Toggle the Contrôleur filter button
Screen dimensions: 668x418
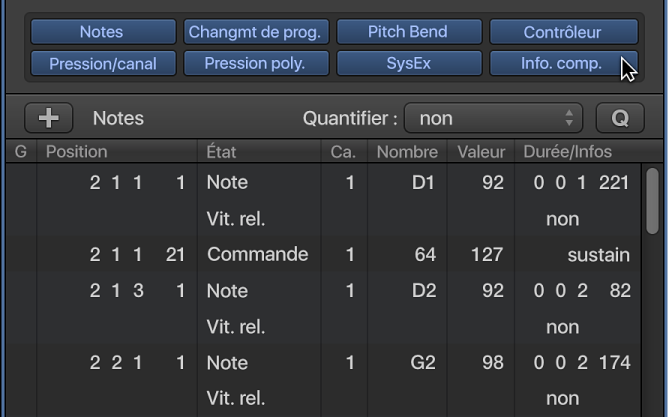coord(562,32)
